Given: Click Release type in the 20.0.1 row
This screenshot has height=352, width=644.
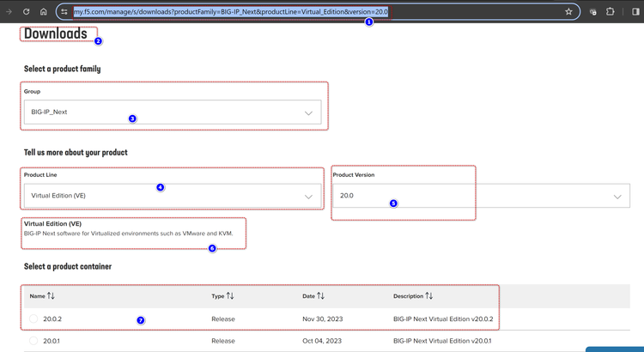Looking at the screenshot, I should point(223,341).
